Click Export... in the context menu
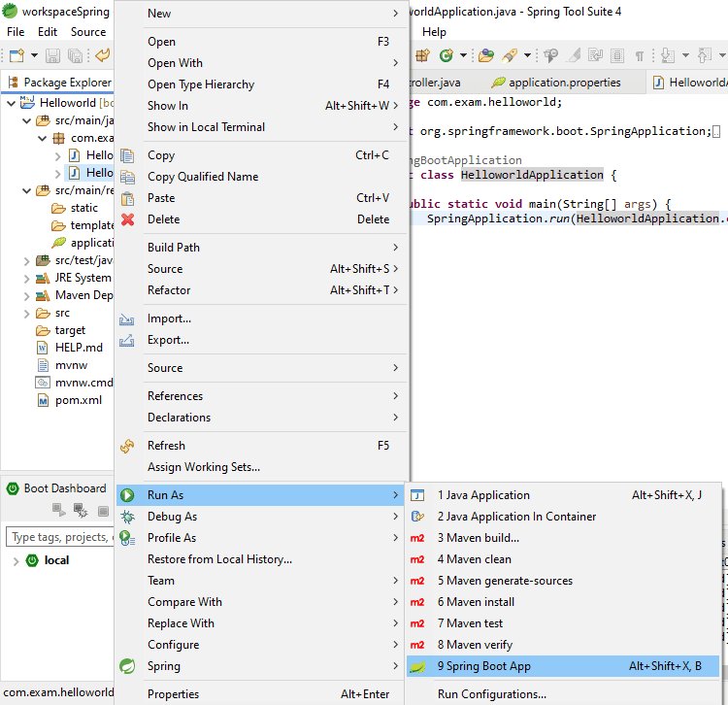Screen dimensions: 728x705 click(x=261, y=340)
